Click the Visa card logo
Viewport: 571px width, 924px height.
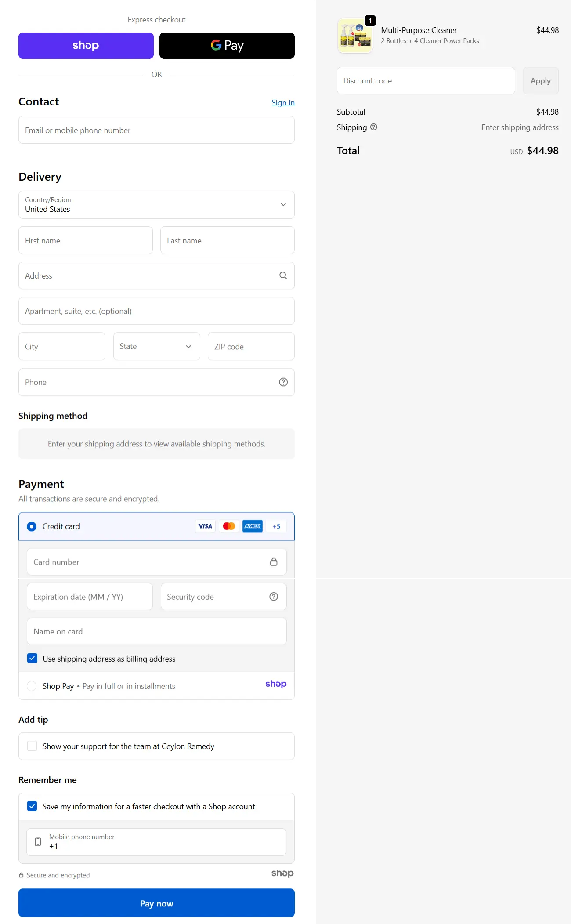(205, 526)
